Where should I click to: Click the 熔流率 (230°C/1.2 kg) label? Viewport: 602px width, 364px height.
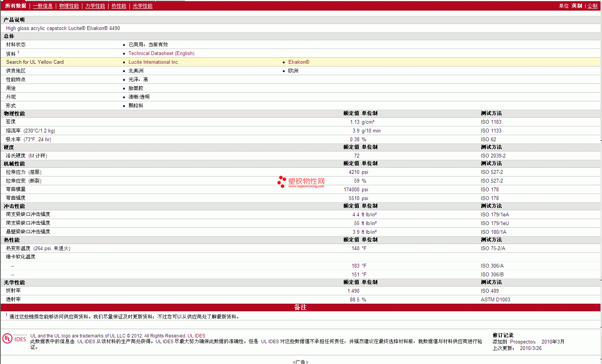[30, 131]
